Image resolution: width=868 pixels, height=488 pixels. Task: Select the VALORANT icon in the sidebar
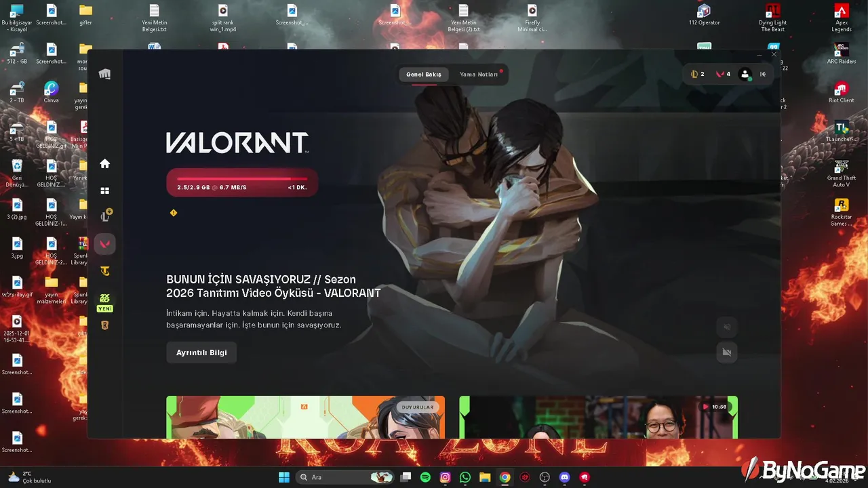[x=104, y=244]
